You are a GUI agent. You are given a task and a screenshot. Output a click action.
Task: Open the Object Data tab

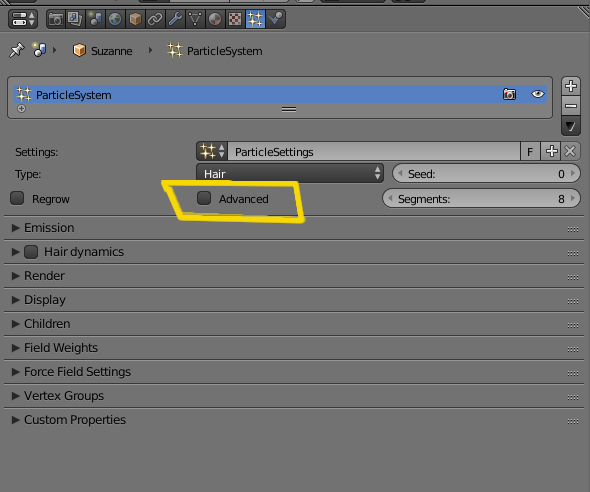pyautogui.click(x=195, y=19)
